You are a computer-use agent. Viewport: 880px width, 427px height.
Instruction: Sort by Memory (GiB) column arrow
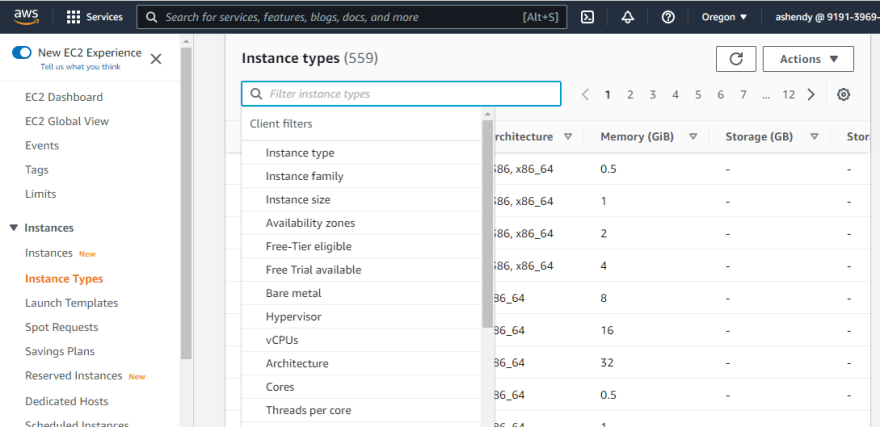point(693,136)
